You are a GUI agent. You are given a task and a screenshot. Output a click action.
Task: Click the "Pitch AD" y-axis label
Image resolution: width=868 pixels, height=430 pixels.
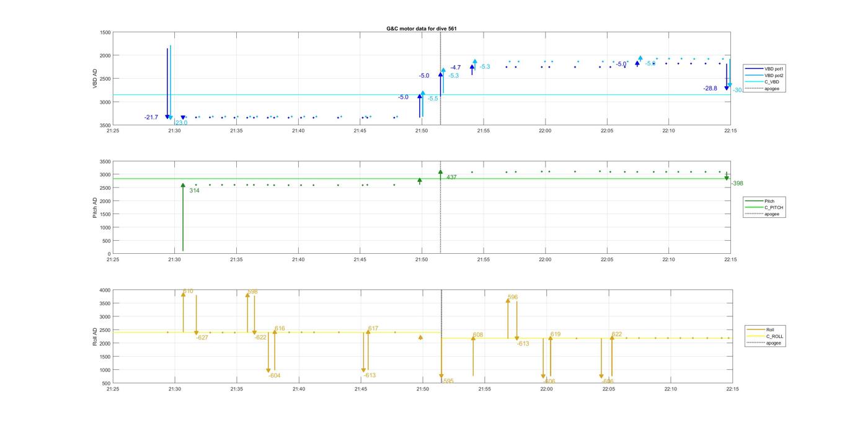tap(95, 207)
